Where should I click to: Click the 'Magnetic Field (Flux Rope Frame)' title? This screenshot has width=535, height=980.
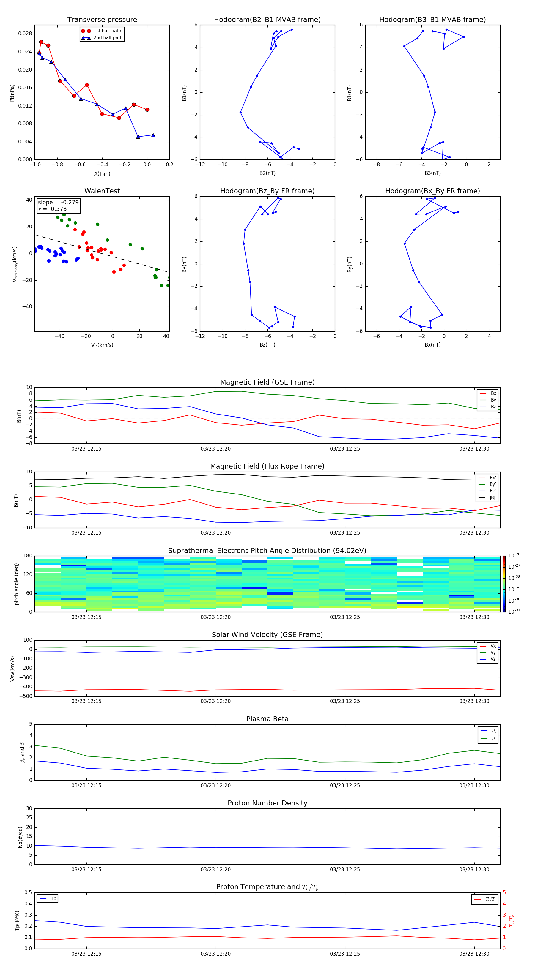pyautogui.click(x=267, y=467)
